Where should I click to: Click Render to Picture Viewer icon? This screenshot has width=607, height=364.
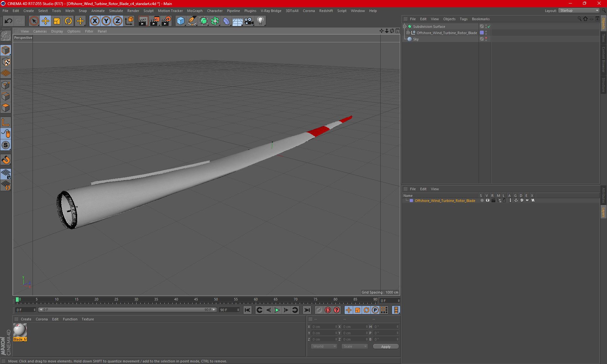[x=155, y=21]
